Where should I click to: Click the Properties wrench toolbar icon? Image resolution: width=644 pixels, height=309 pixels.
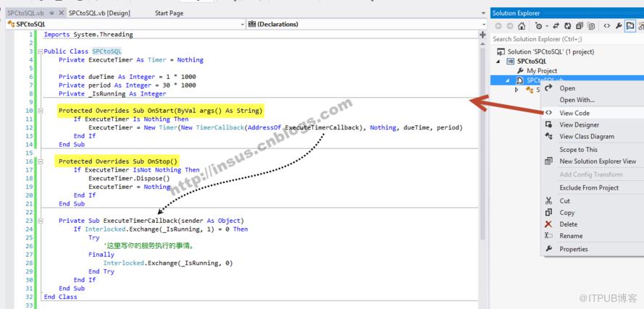coord(619,26)
